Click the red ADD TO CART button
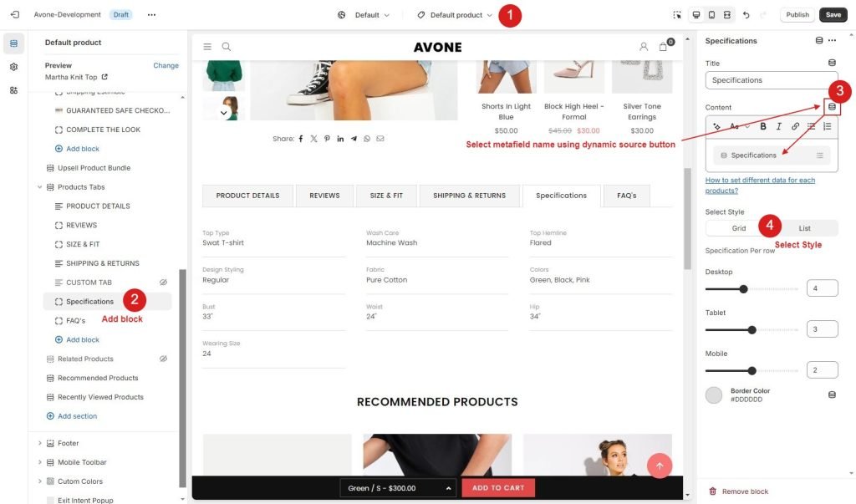Viewport: 856px width, 504px height. (x=498, y=487)
